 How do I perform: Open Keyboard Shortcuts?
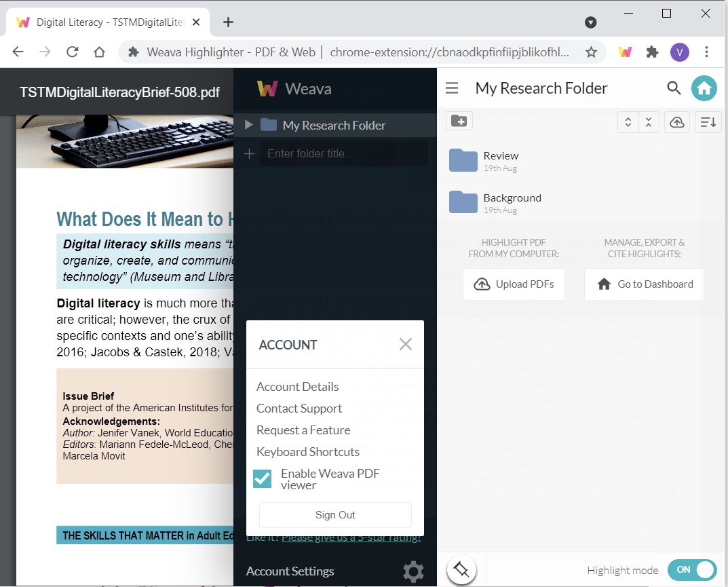(308, 452)
